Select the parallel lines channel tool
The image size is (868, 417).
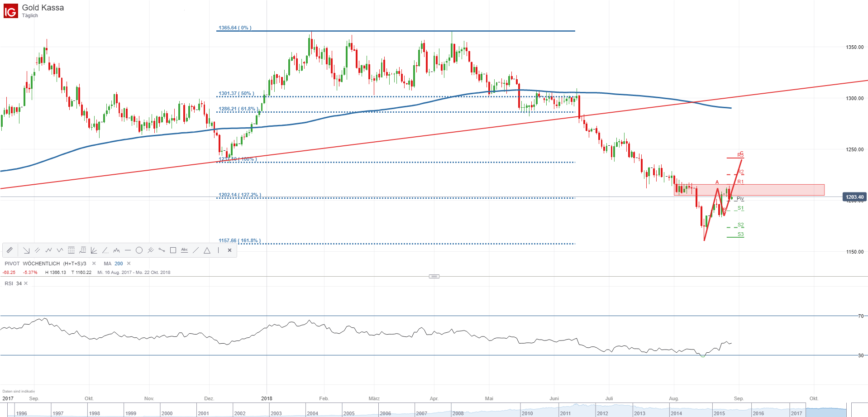pos(38,250)
